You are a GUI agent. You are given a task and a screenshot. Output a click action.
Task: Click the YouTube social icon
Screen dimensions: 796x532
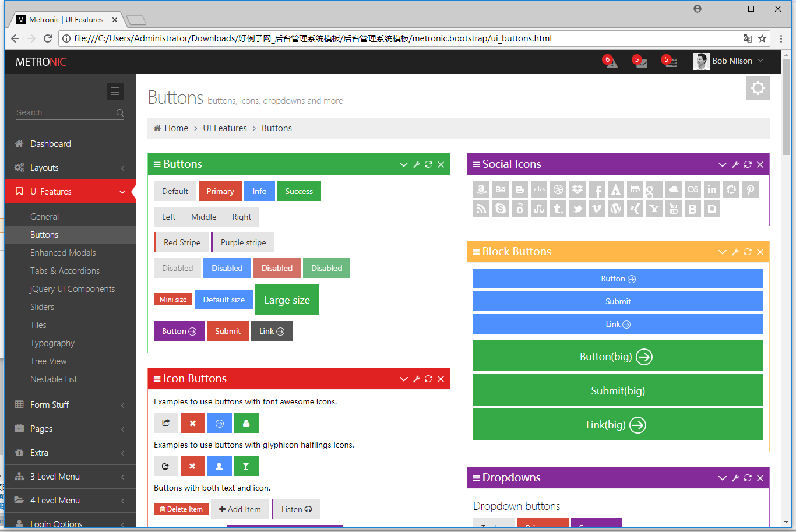coord(674,209)
